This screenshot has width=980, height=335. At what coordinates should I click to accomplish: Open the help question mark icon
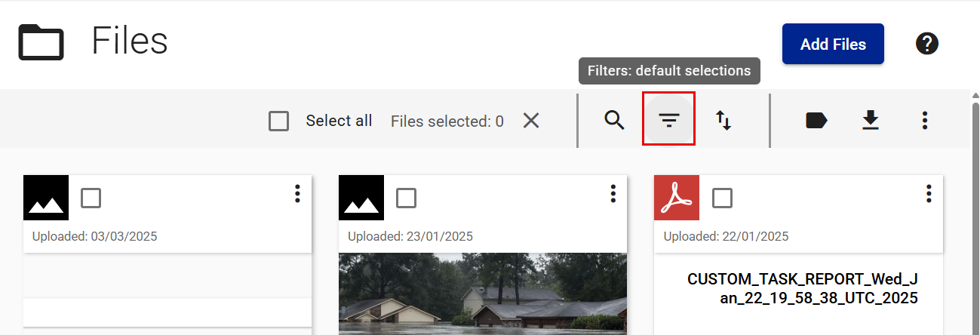coord(926,44)
